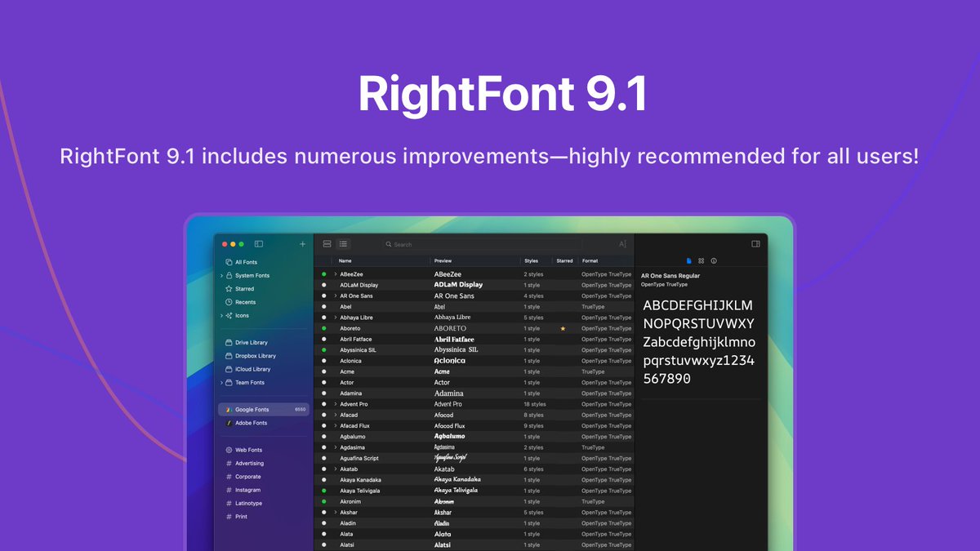Select the Abril Fatface font row
Viewport: 980px width, 551px height.
pos(474,339)
